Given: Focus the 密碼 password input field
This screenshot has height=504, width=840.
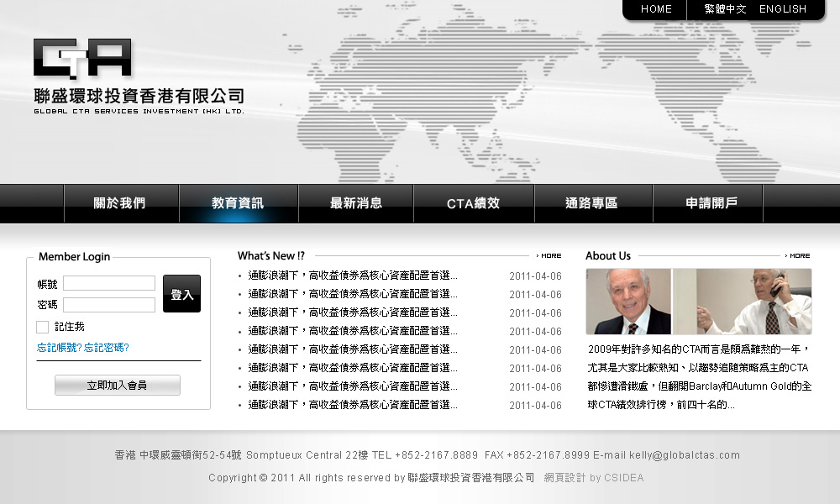Looking at the screenshot, I should click(109, 305).
